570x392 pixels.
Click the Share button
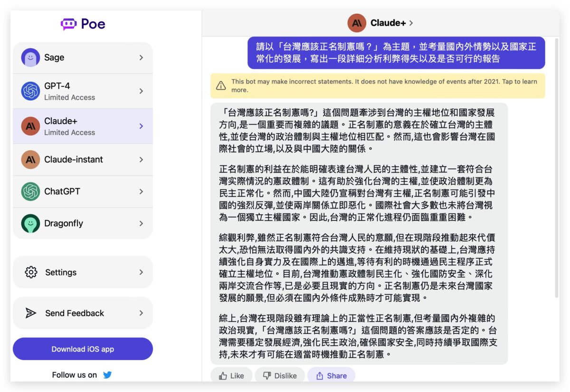tap(331, 375)
